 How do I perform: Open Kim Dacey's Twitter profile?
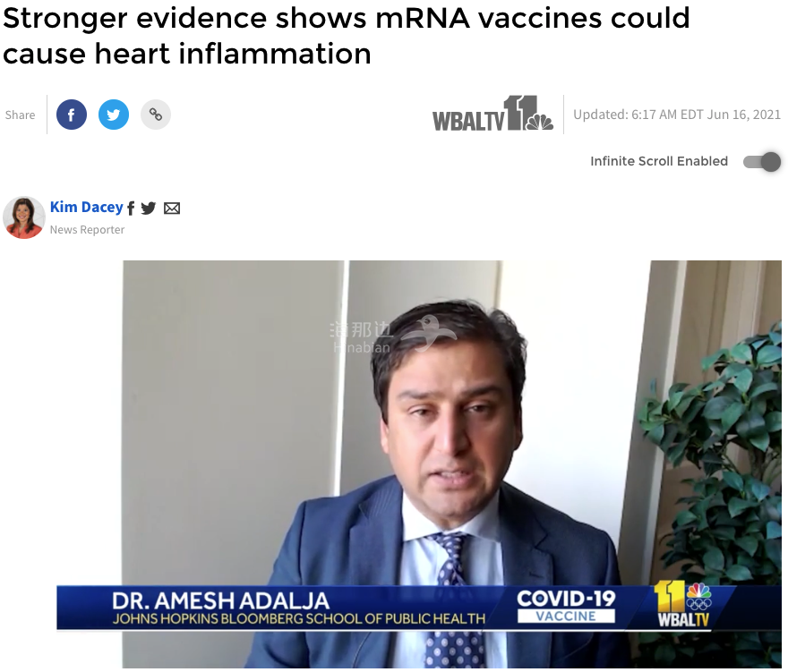click(149, 208)
